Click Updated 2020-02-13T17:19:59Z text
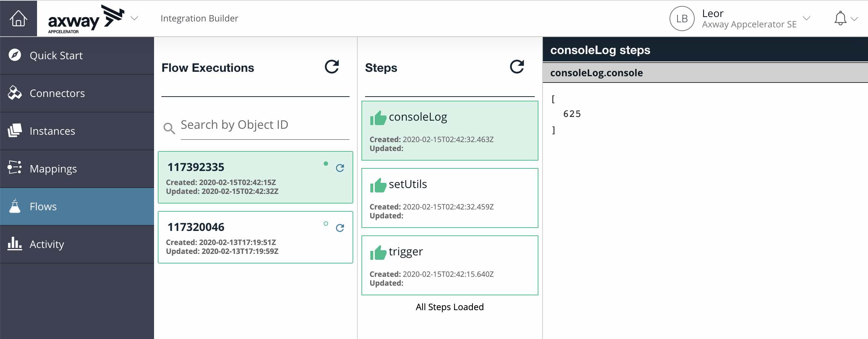Viewport: 868px width, 339px height. [222, 251]
